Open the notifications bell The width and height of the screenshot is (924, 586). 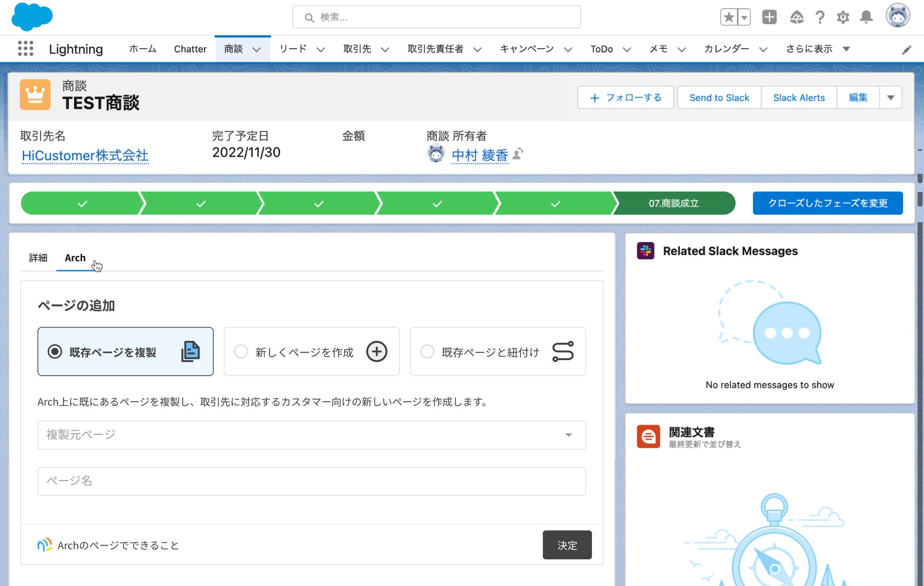point(866,18)
